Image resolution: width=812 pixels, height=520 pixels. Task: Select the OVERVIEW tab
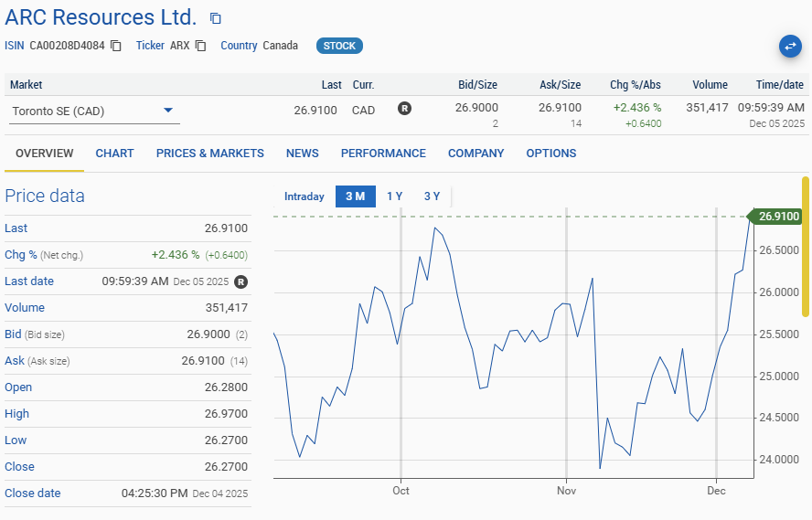45,154
